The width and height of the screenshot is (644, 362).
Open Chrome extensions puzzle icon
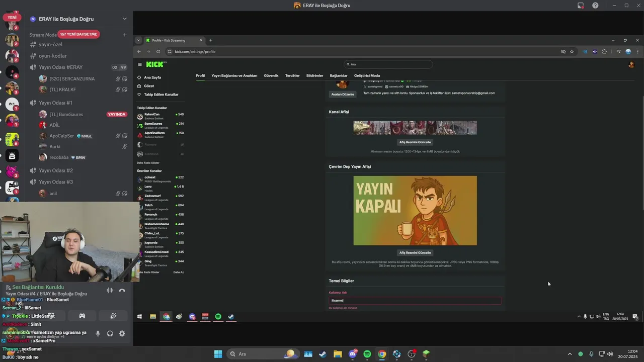click(604, 51)
